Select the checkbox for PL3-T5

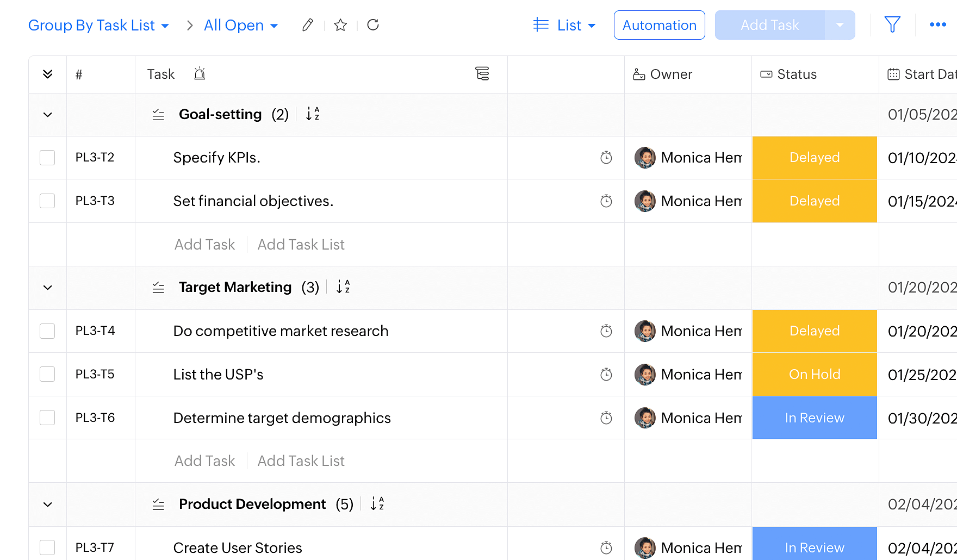tap(47, 375)
